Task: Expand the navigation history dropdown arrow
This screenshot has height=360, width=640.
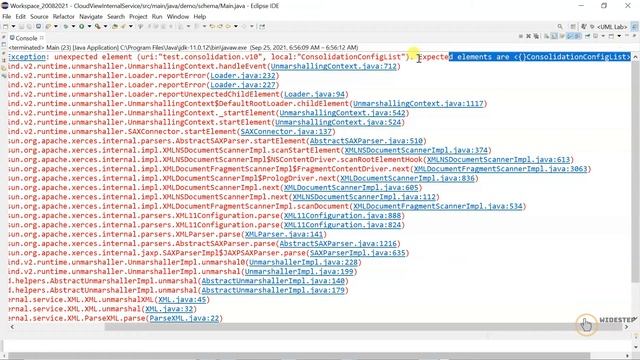Action: point(236,27)
